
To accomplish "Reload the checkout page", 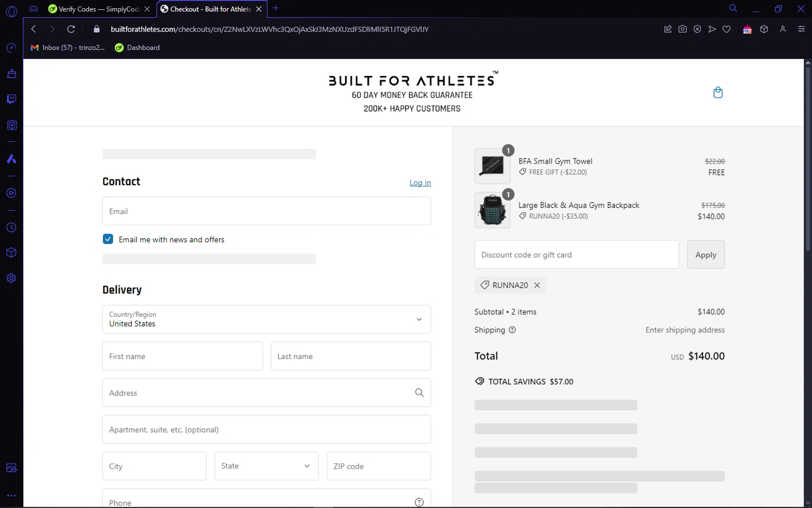I will (x=71, y=29).
